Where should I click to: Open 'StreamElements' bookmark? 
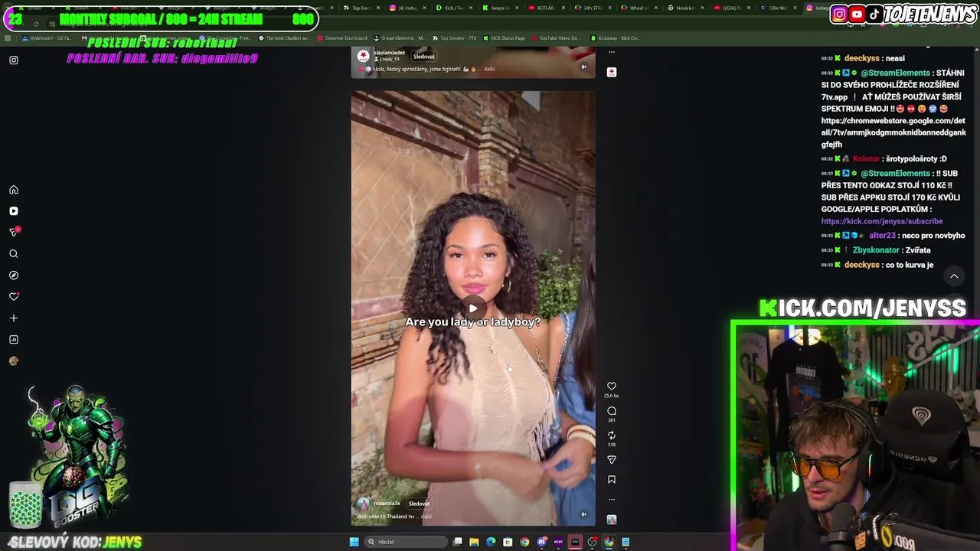coord(399,38)
